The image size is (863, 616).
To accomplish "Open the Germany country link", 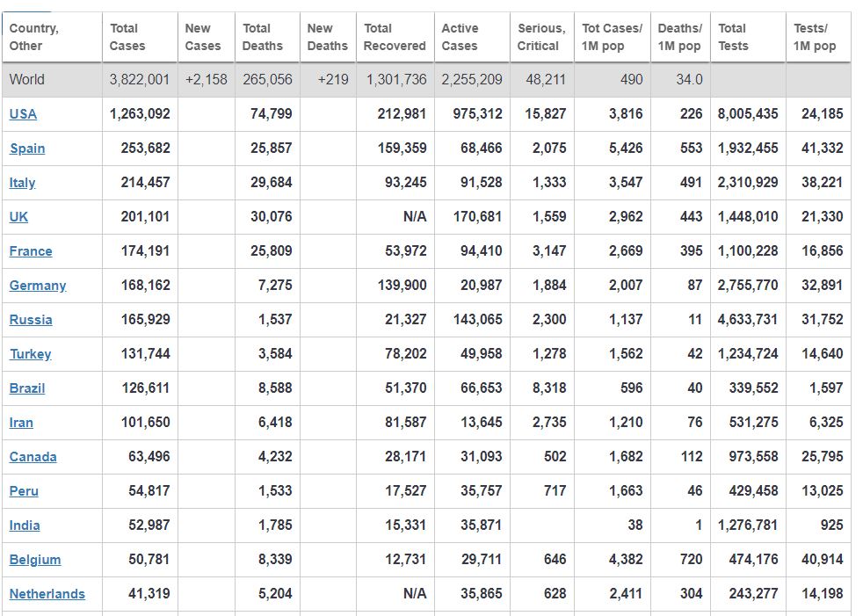I will point(38,286).
